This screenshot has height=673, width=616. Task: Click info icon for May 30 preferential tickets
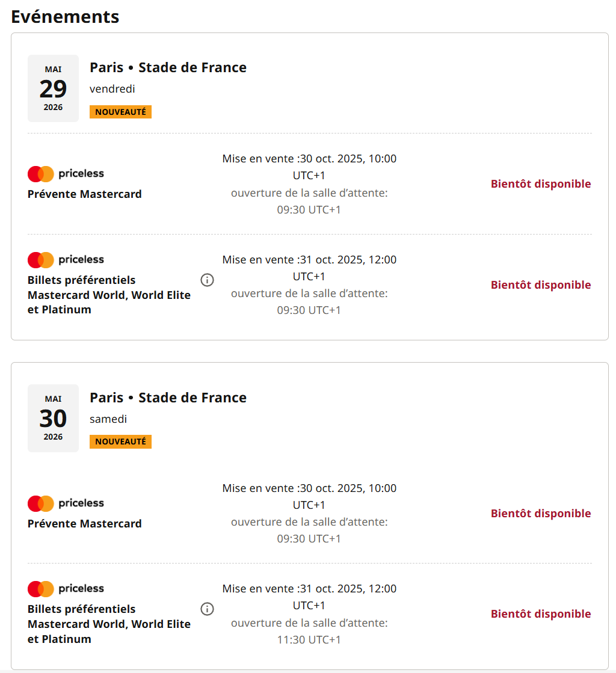point(207,609)
